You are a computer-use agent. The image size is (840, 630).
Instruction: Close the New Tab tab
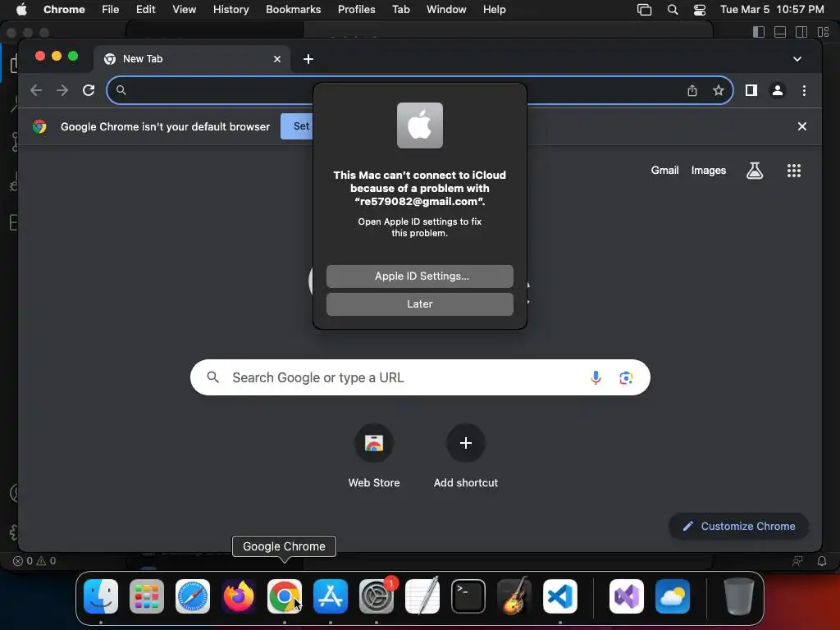pyautogui.click(x=277, y=59)
